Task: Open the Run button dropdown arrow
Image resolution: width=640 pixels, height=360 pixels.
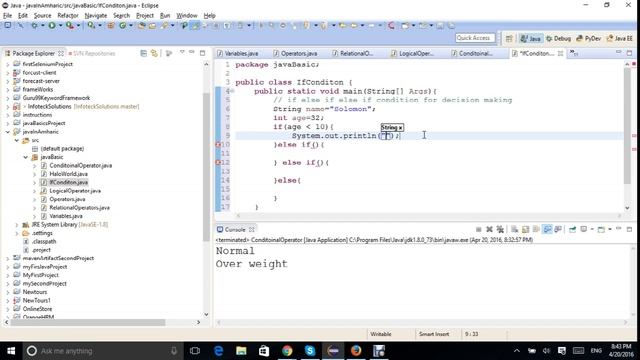Action: click(60, 26)
